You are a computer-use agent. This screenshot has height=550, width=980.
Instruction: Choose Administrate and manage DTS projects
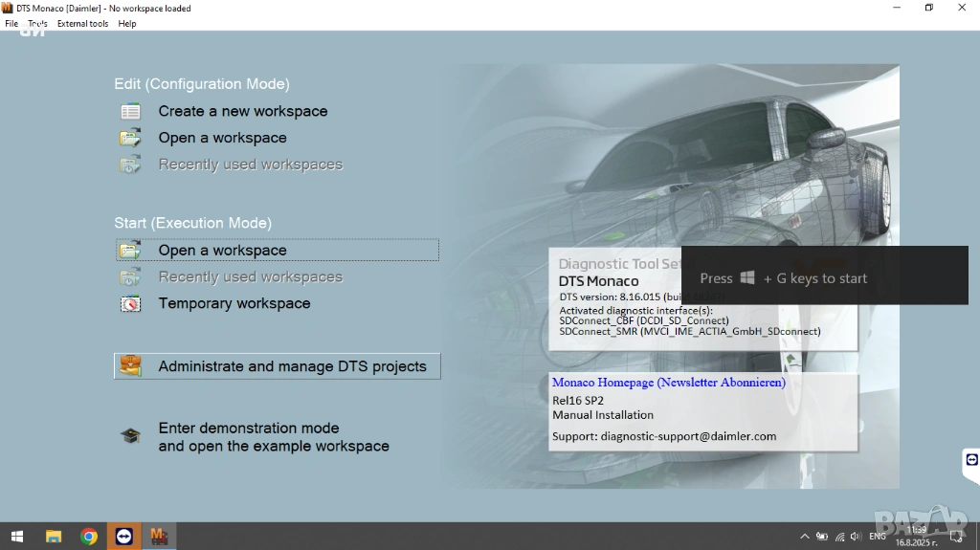tap(292, 366)
